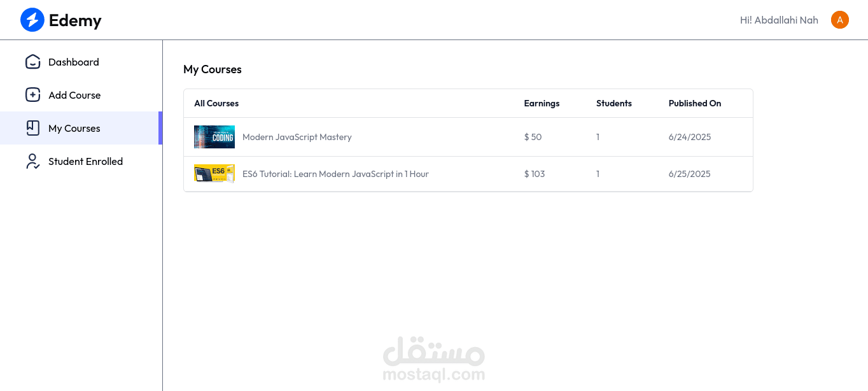Click the Edemy brand name text
This screenshot has height=391, width=868.
75,20
